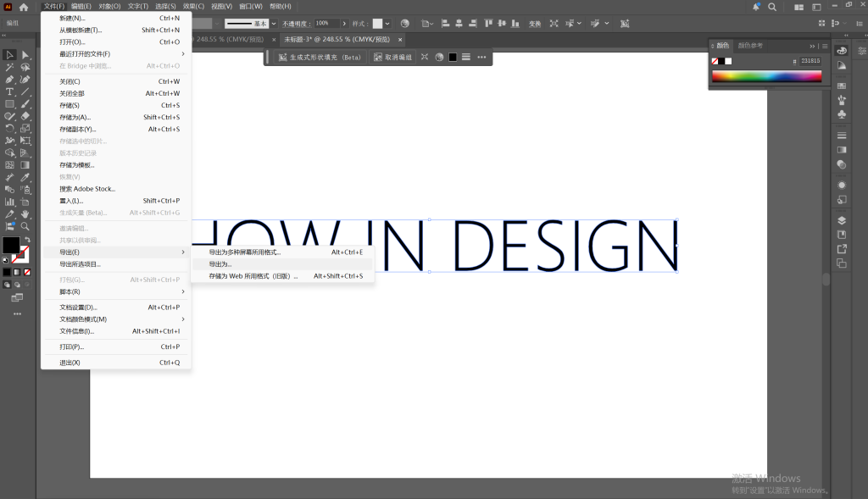Image resolution: width=868 pixels, height=499 pixels.
Task: Choose 导出为多种屏幕所用格式...
Action: point(283,252)
